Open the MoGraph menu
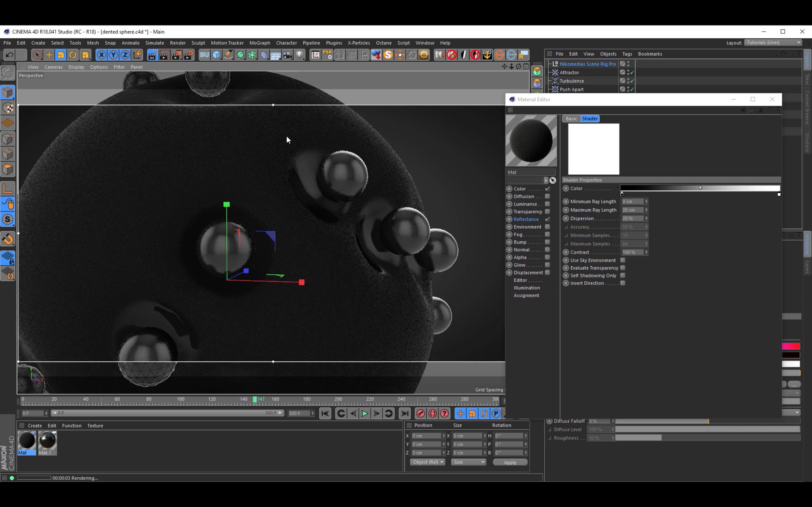812x507 pixels. 259,43
